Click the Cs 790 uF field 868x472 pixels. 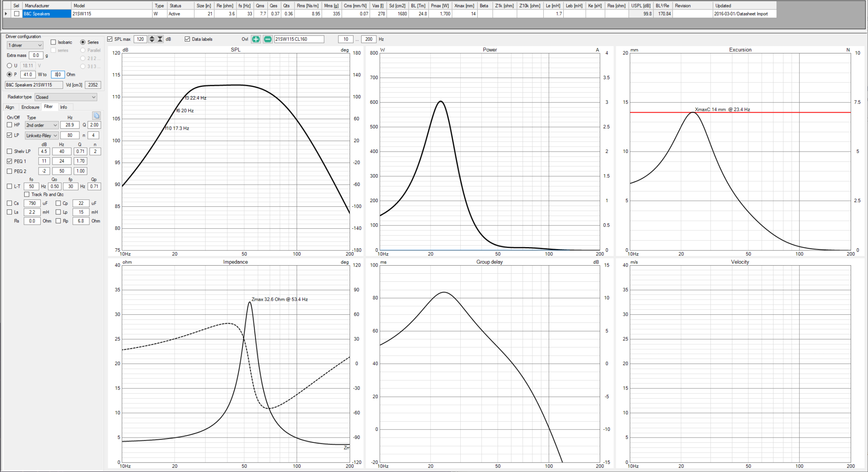32,203
